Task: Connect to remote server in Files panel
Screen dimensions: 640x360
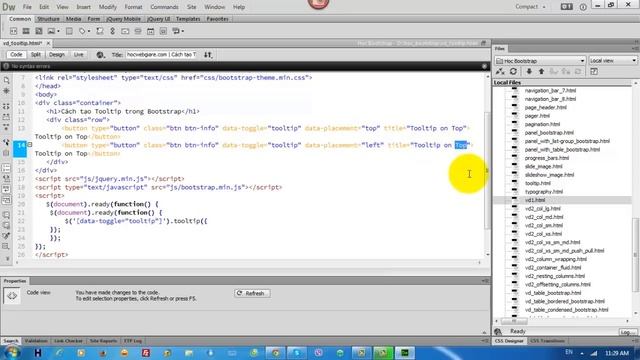Action: click(x=500, y=71)
